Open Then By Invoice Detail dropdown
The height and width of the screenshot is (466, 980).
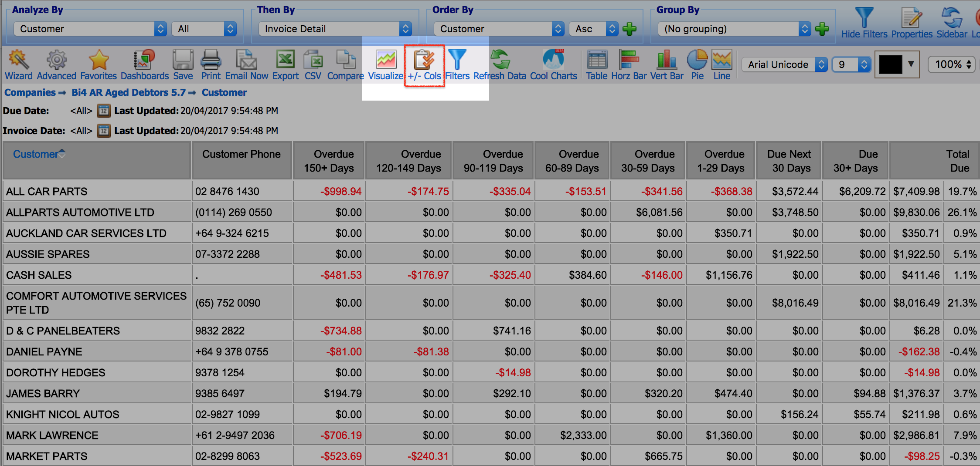click(x=335, y=29)
